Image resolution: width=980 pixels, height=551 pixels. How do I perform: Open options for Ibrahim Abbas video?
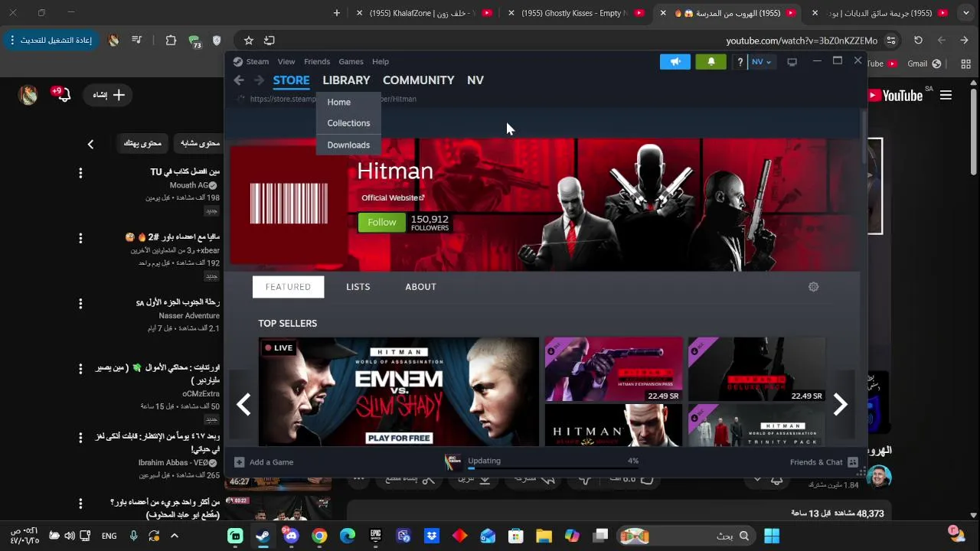[x=80, y=438]
